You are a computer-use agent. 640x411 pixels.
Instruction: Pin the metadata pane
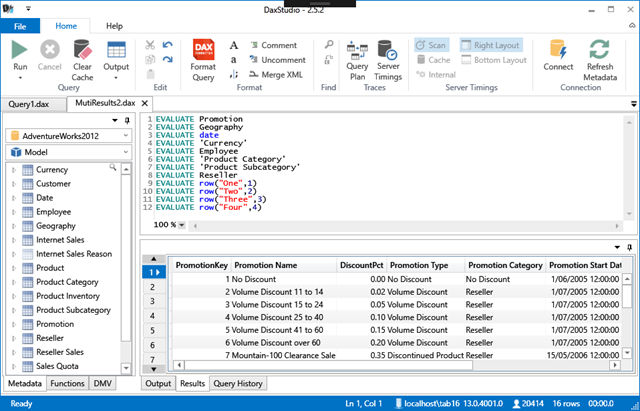[127, 120]
